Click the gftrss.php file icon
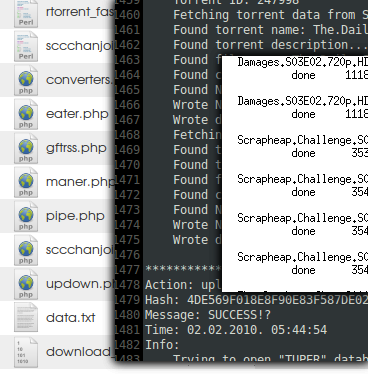 pos(26,148)
